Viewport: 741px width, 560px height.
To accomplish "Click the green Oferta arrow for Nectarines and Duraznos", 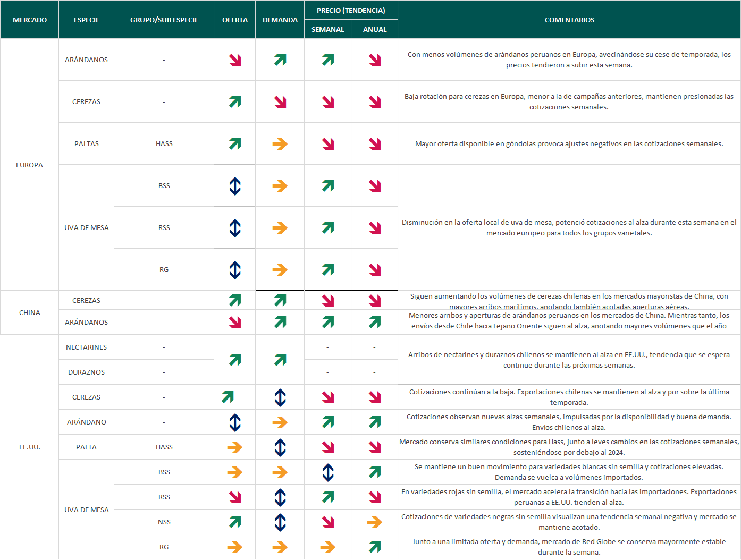I will point(235,360).
